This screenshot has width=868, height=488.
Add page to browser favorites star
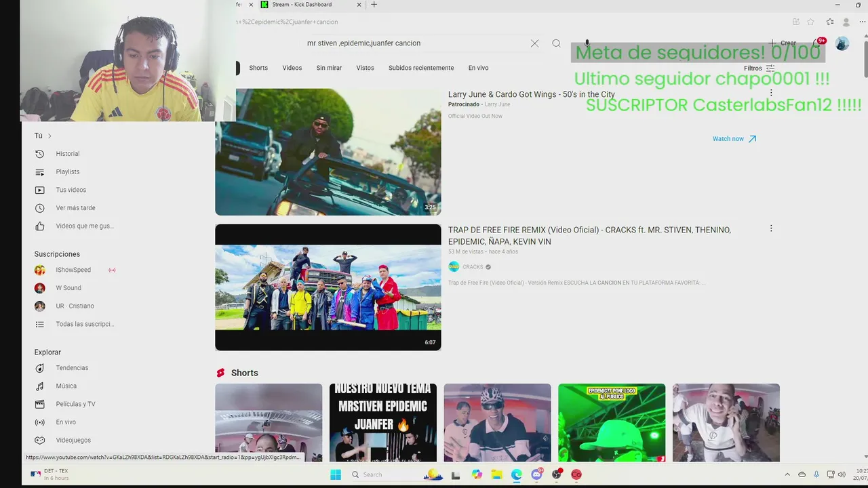pos(810,22)
